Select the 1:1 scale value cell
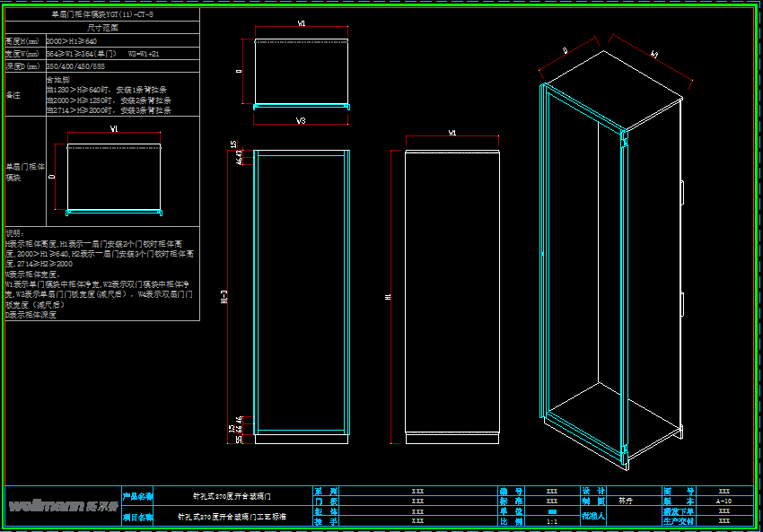 551,520
